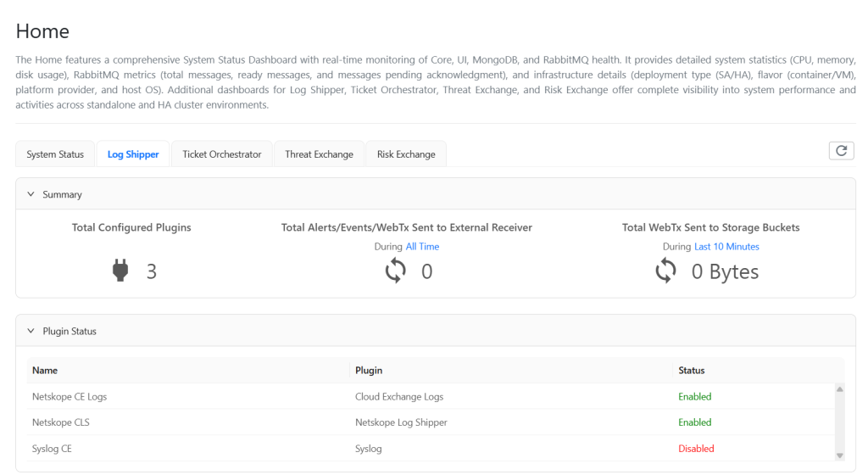Viewport: 868px width, 475px height.
Task: Click the refresh icon button
Action: coord(841,151)
